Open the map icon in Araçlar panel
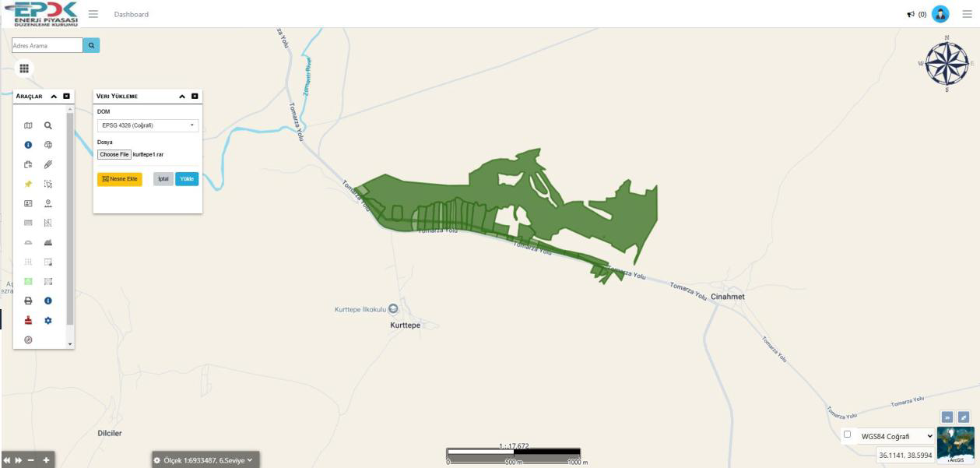The height and width of the screenshot is (468, 980). click(x=28, y=125)
